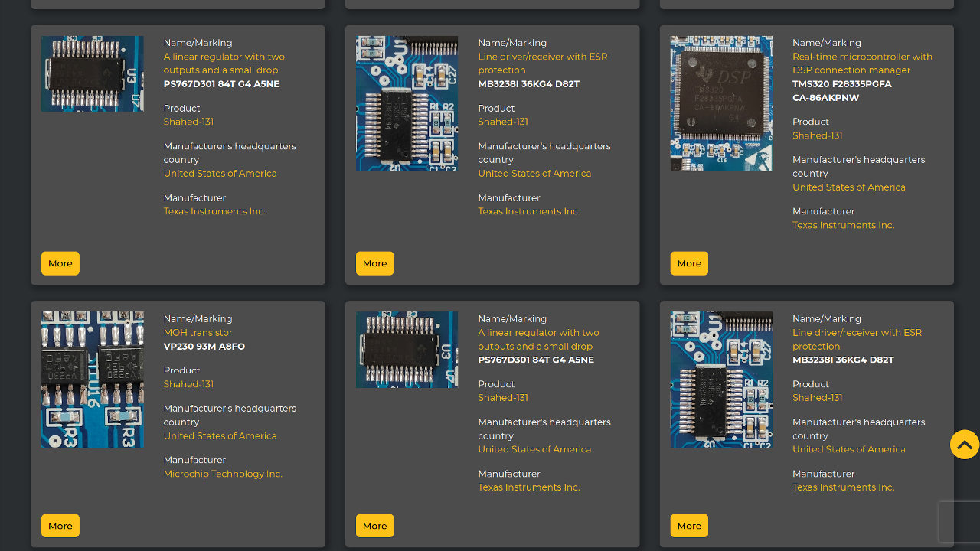Image resolution: width=980 pixels, height=551 pixels.
Task: Click United States of America in the VP230 card
Action: 220,436
